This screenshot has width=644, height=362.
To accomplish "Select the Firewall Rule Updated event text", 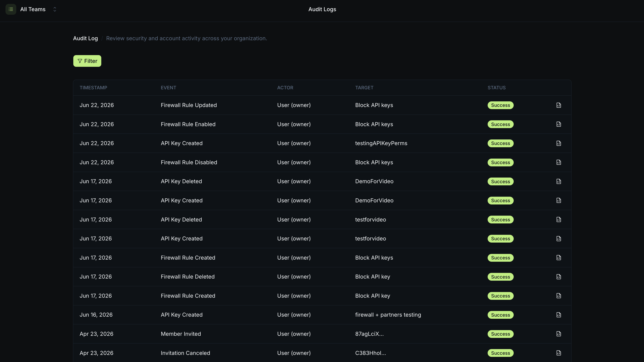I will point(189,105).
